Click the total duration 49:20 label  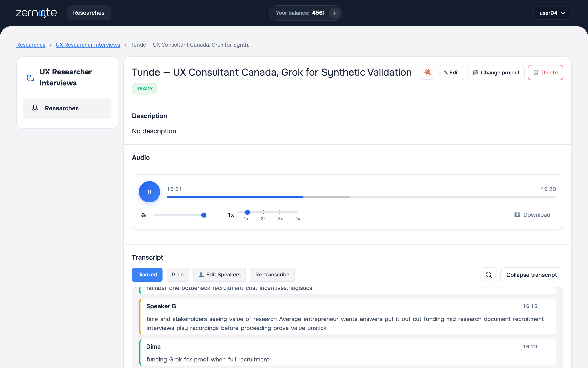(548, 189)
